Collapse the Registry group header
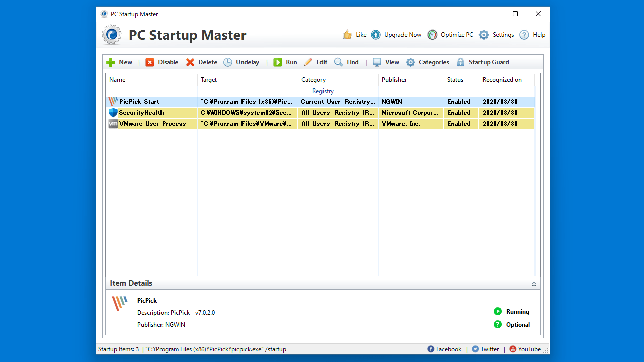644x362 pixels. coord(323,91)
